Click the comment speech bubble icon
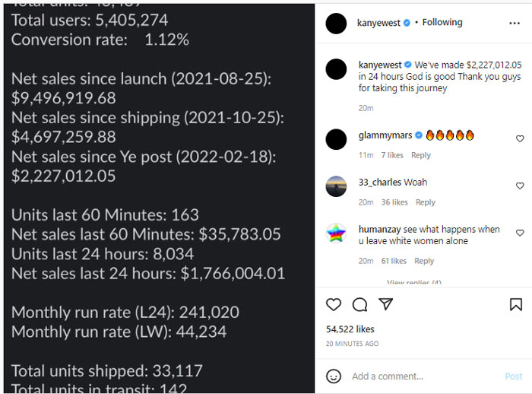The image size is (532, 394). pyautogui.click(x=359, y=304)
